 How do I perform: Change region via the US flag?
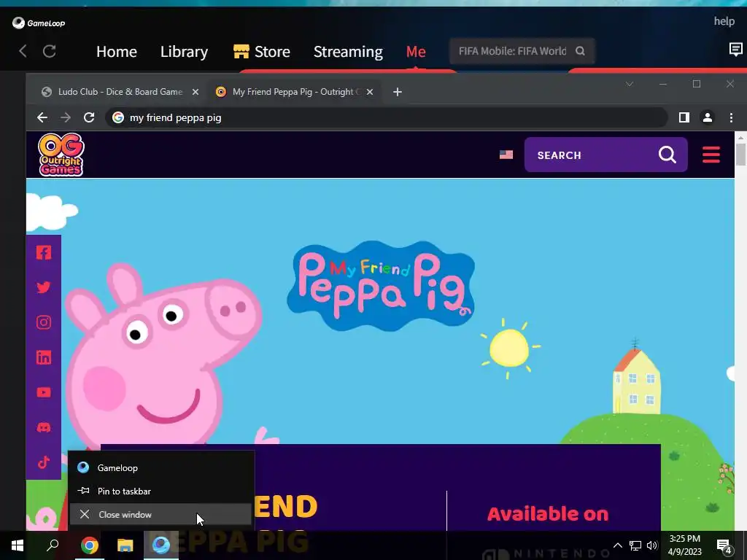click(506, 155)
